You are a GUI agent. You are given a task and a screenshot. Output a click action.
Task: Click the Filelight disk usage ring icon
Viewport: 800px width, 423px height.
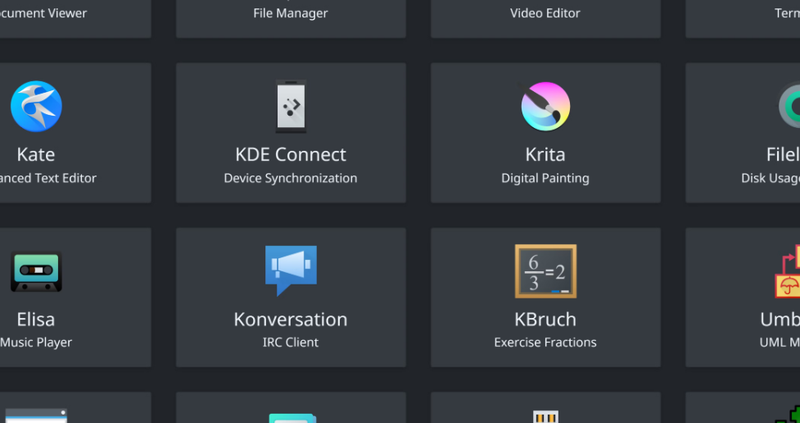click(x=789, y=106)
